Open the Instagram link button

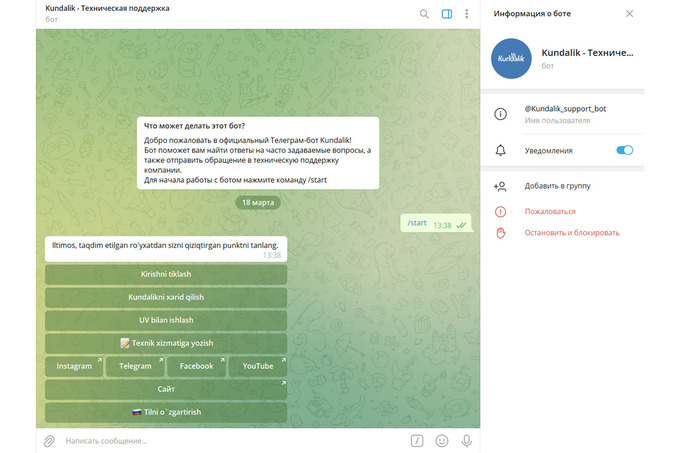[x=75, y=366]
